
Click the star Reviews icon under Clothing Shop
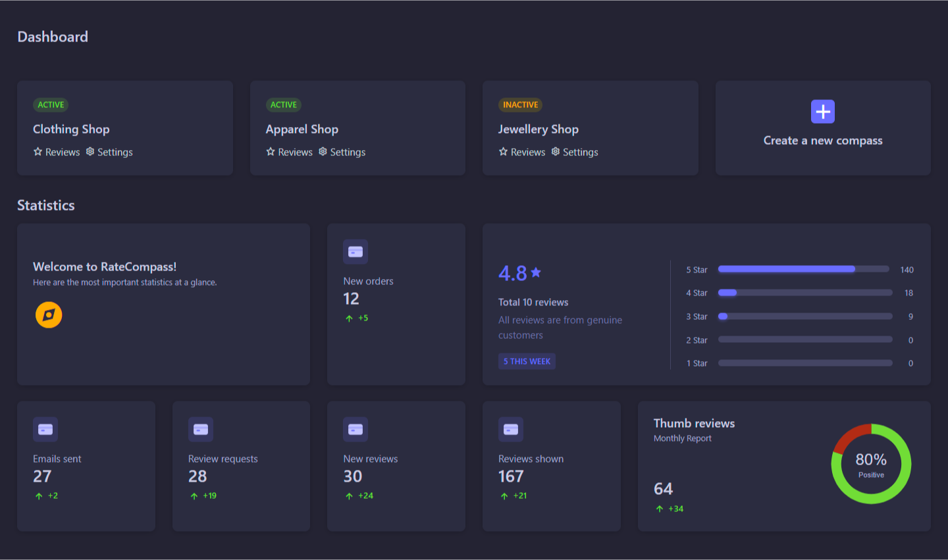38,151
